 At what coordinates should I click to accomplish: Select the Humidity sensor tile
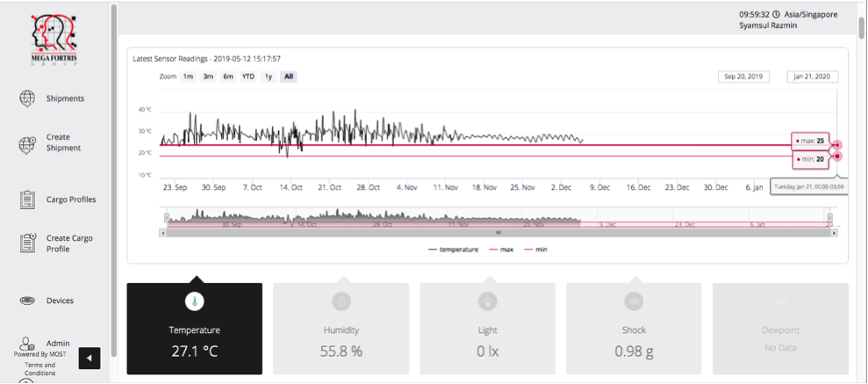tap(341, 329)
